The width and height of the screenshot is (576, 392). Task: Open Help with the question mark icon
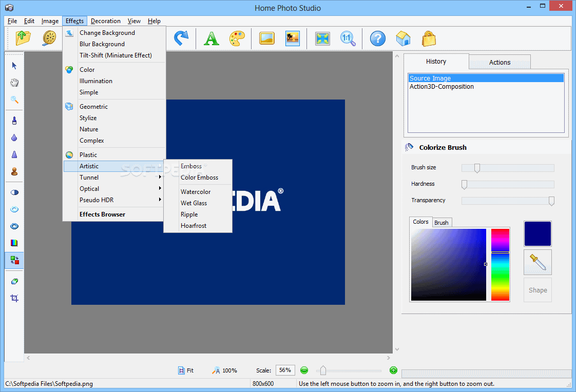(378, 38)
